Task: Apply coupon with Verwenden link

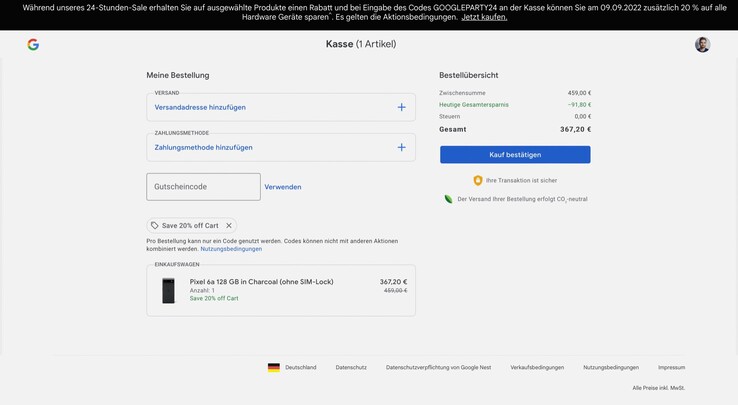Action: click(283, 187)
